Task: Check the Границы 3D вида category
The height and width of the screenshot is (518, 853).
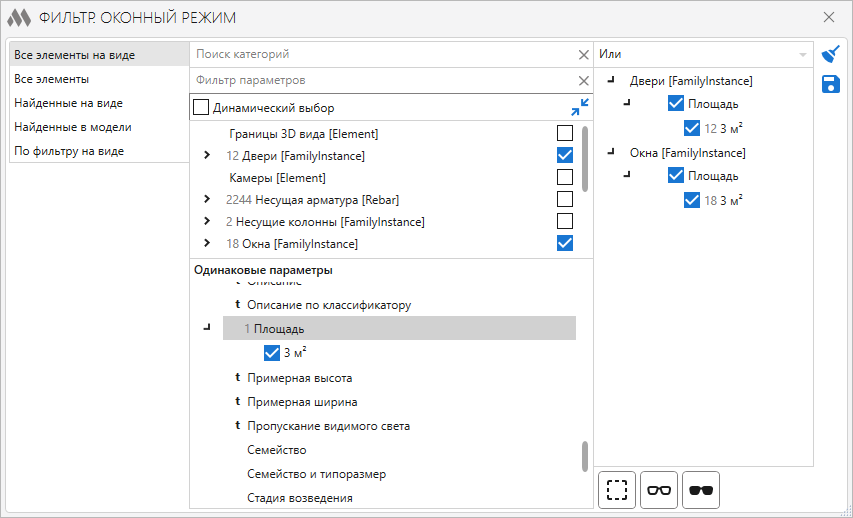Action: (x=565, y=133)
